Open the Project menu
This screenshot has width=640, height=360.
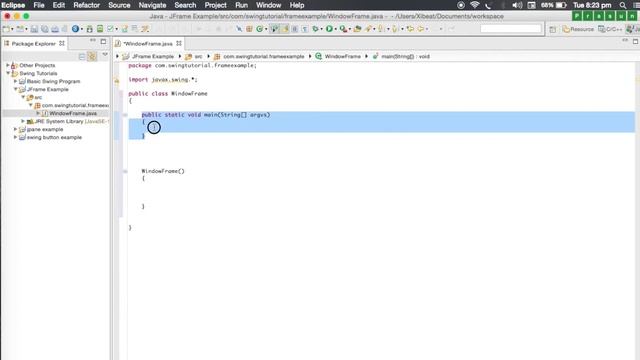[215, 5]
